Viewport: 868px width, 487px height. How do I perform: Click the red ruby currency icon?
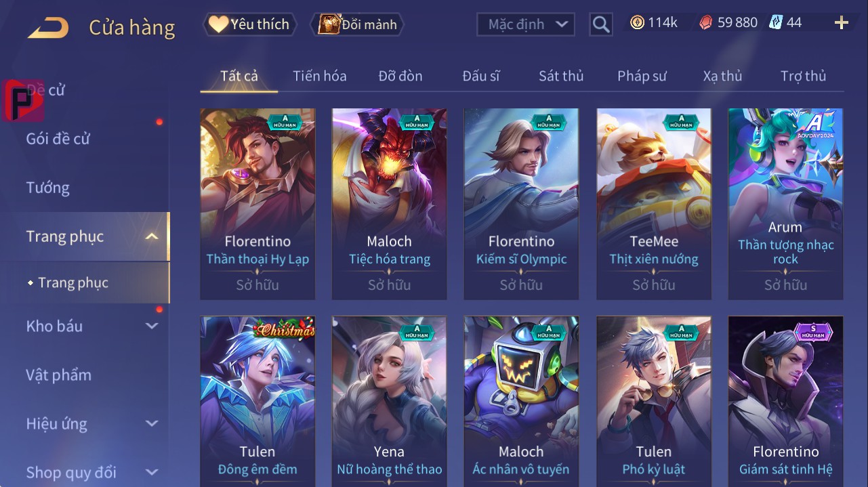(x=705, y=23)
